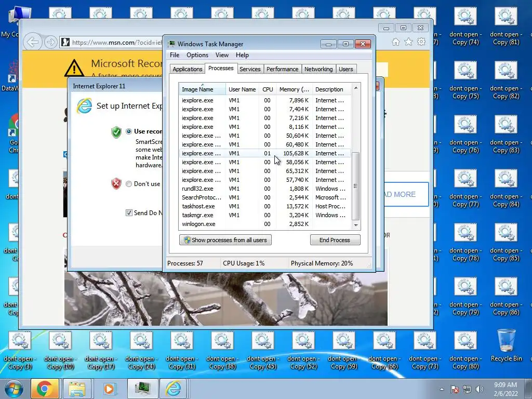The height and width of the screenshot is (399, 532).
Task: Open the Recycle Bin desktop icon
Action: click(x=506, y=345)
